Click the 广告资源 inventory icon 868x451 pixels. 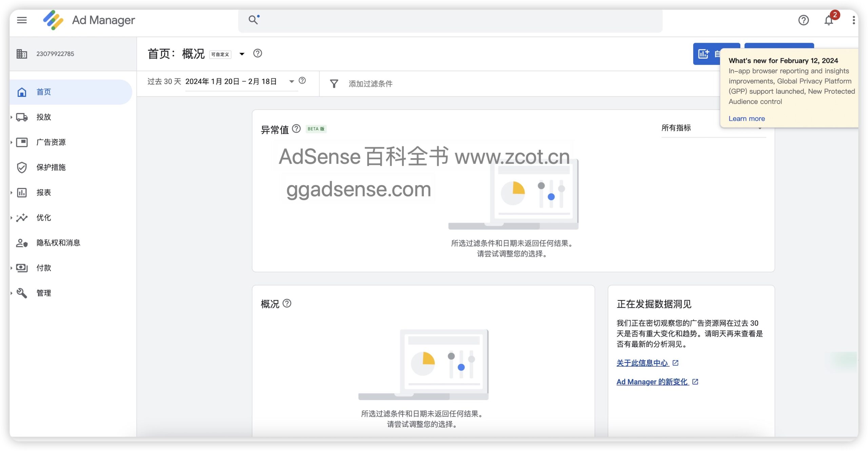[x=22, y=142]
